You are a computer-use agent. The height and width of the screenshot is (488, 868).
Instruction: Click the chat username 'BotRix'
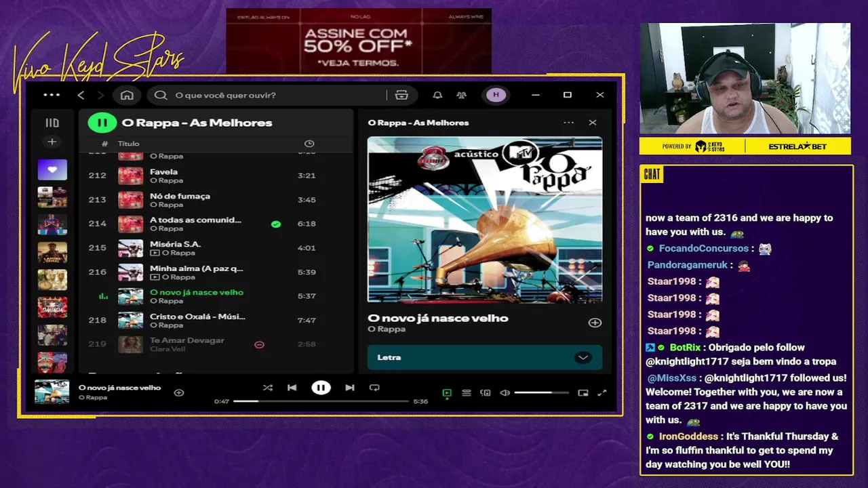click(x=685, y=348)
